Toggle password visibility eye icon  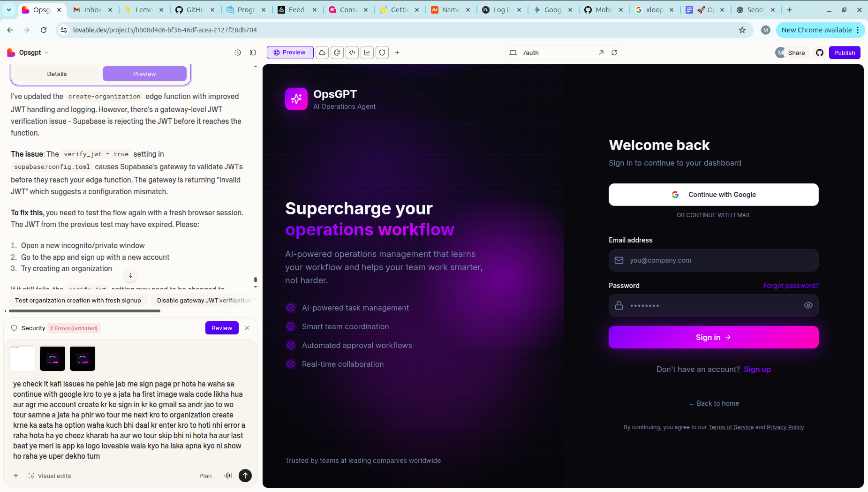point(808,305)
